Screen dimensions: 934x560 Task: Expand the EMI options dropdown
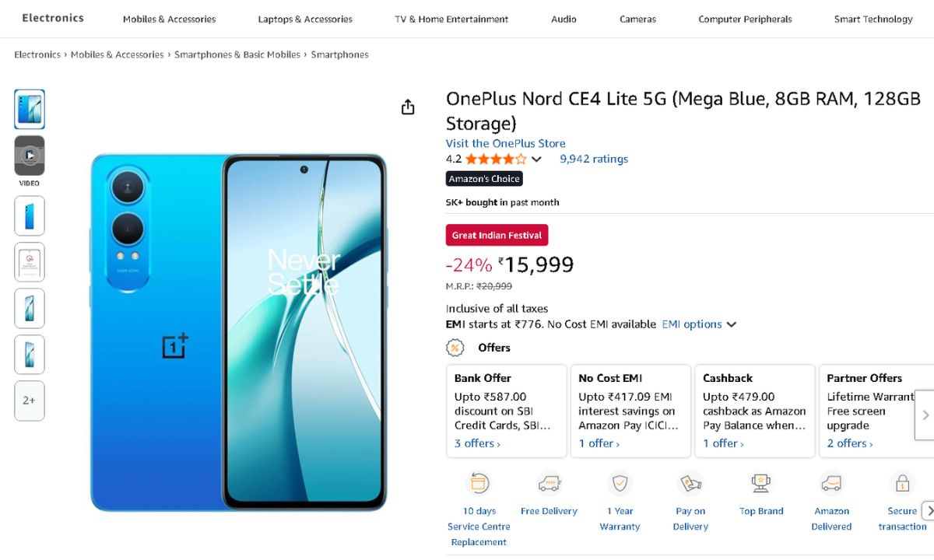(x=698, y=324)
